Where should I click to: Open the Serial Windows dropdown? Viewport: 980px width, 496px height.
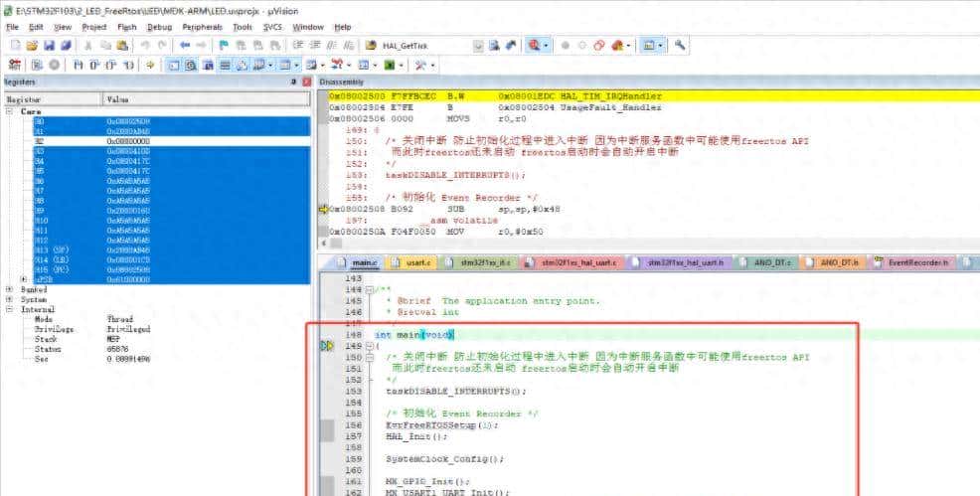[323, 65]
